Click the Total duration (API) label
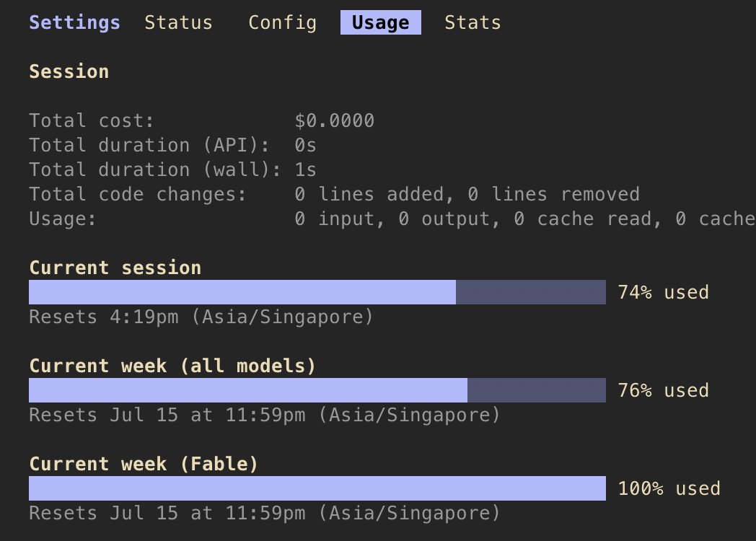Screen dimensions: 756x541 click(149, 145)
